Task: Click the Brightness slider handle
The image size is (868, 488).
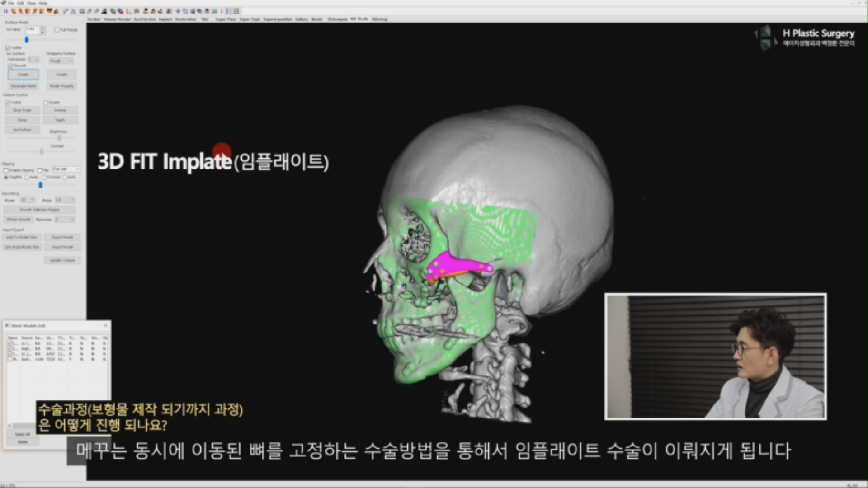Action: [x=59, y=138]
